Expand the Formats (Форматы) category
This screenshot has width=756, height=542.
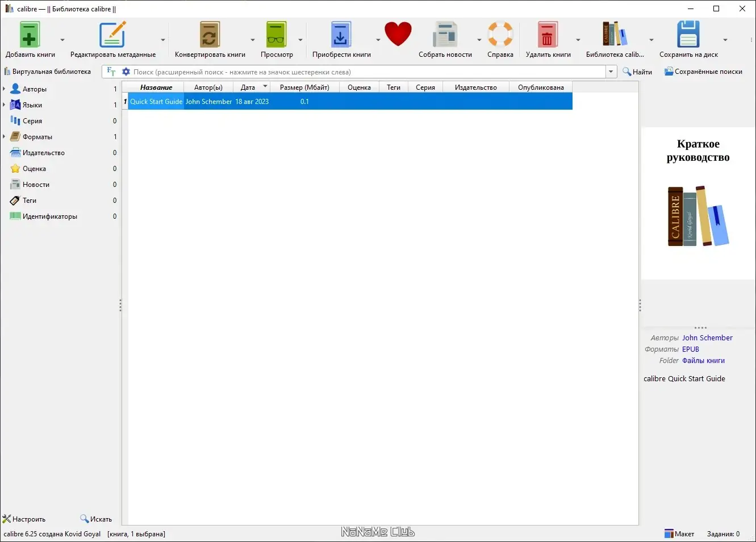coord(4,137)
